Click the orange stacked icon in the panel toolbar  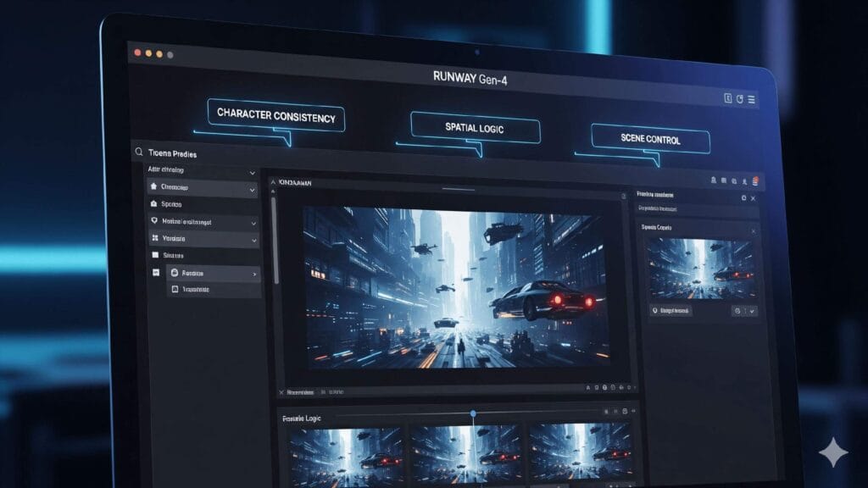(755, 181)
